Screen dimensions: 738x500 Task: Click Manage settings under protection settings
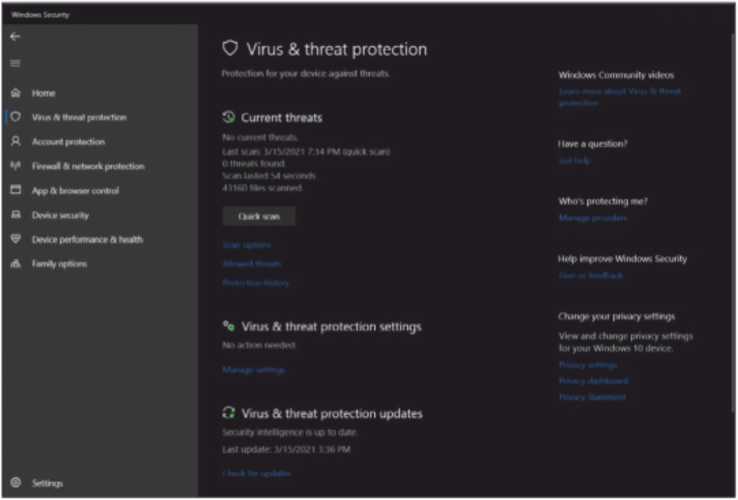click(254, 370)
